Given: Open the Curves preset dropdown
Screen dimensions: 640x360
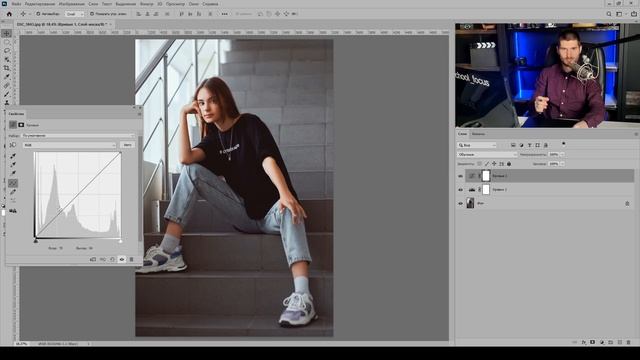Looking at the screenshot, I should [x=78, y=136].
